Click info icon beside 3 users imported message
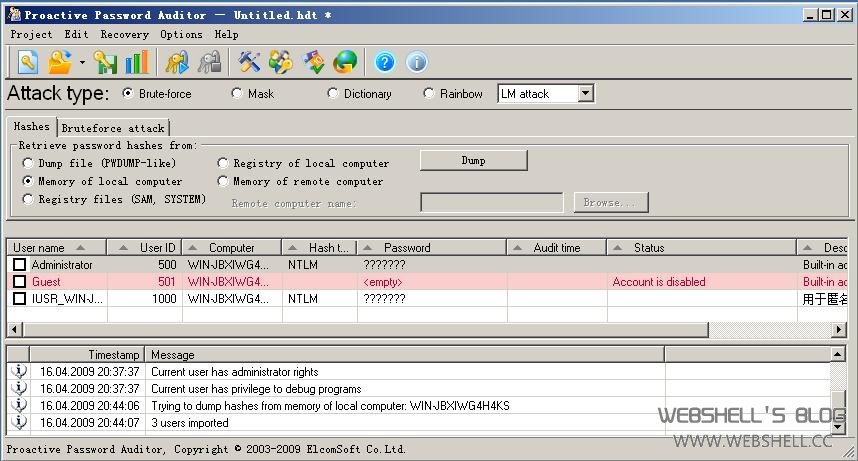 19,422
